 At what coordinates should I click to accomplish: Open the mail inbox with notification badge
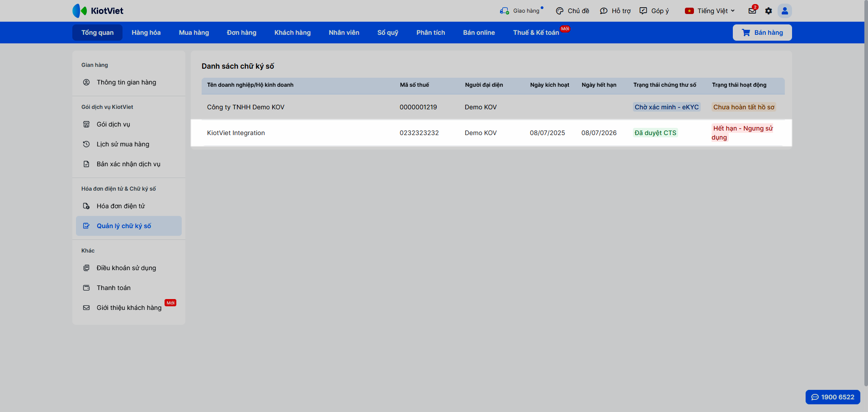click(753, 10)
